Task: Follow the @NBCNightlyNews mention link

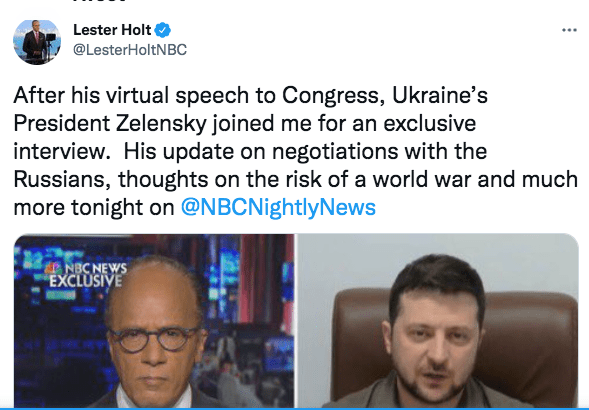Action: pyautogui.click(x=278, y=207)
